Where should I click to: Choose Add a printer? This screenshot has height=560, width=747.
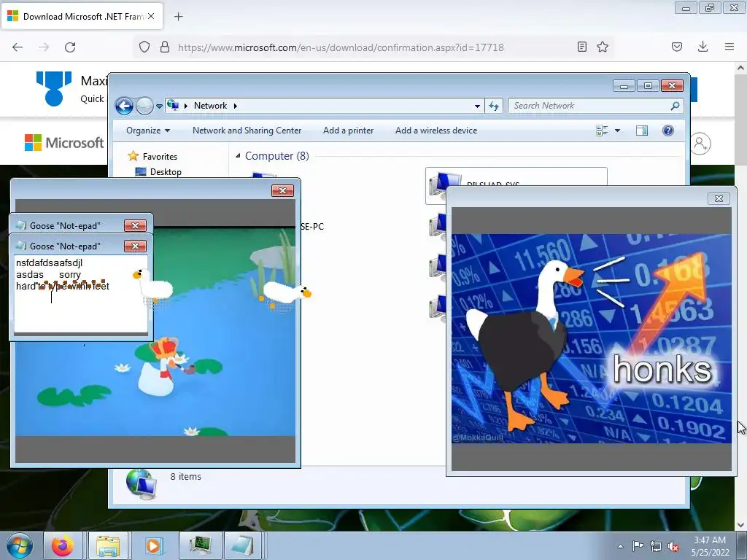348,131
